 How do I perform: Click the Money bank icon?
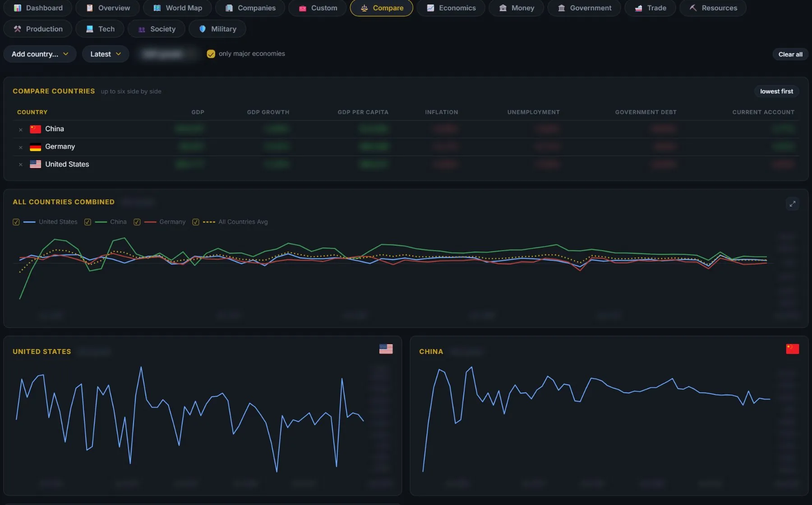click(x=503, y=8)
